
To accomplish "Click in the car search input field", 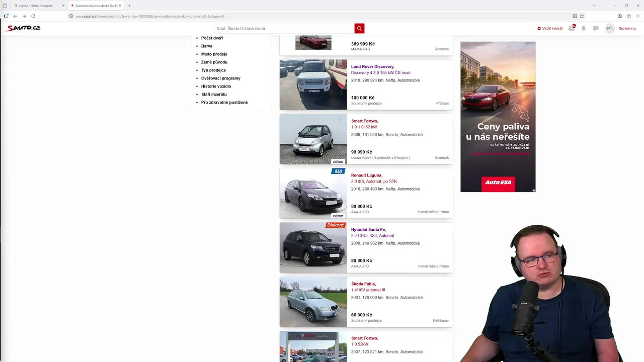I will click(284, 28).
